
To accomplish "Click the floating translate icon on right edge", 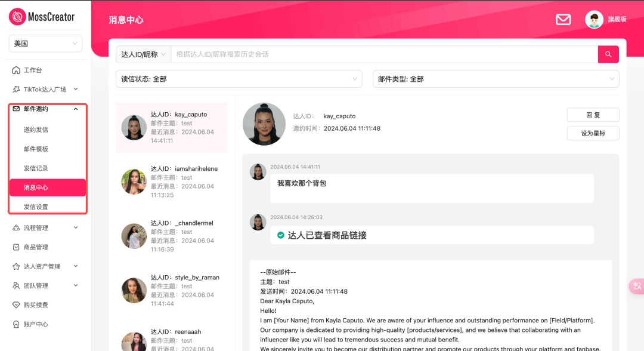I will click(637, 286).
